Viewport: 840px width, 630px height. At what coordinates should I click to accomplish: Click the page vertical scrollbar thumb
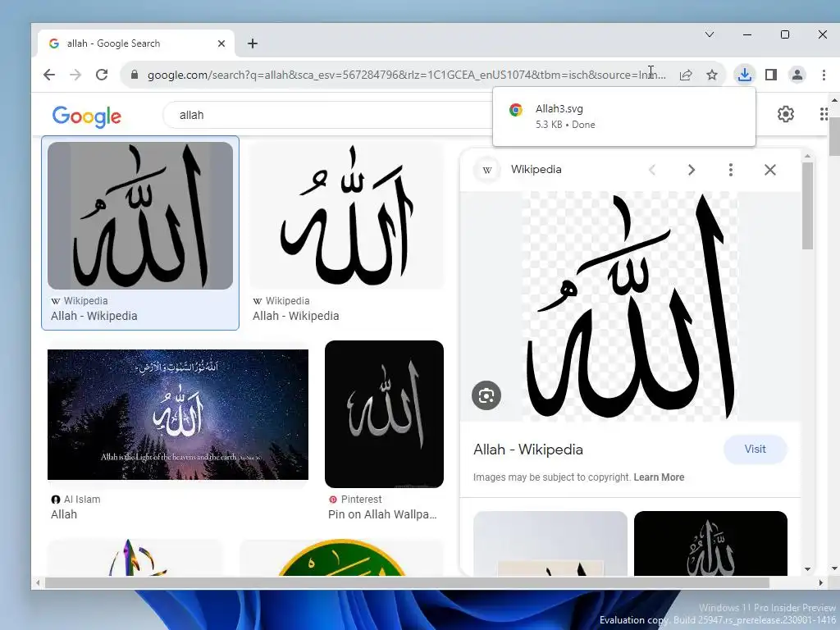tap(834, 136)
